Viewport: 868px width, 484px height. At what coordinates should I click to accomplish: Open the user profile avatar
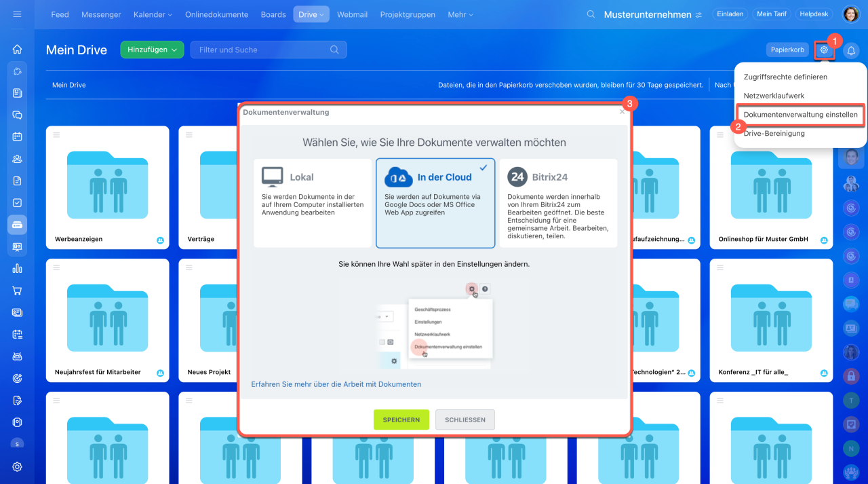850,14
